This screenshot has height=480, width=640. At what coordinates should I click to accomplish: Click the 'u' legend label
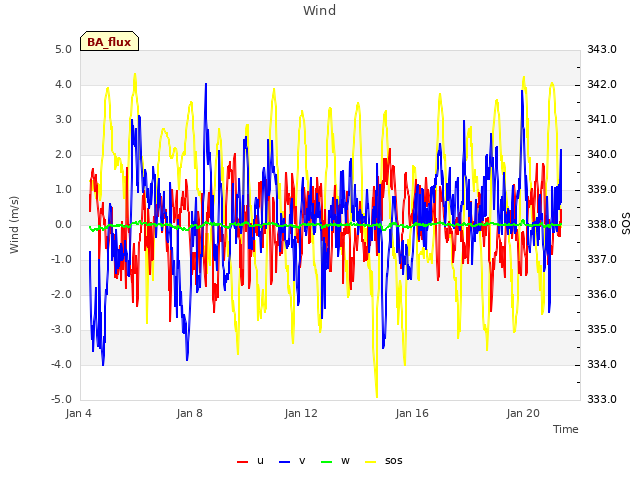point(260,461)
